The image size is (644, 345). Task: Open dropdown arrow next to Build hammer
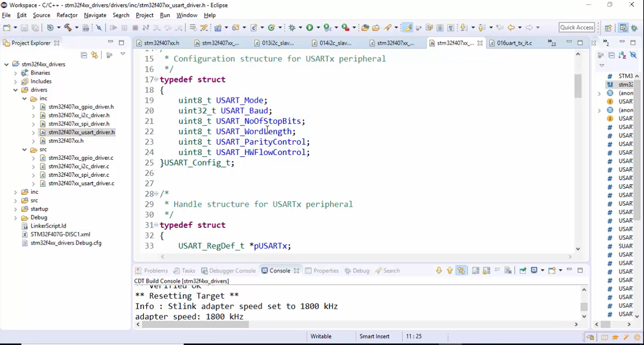pos(77,28)
